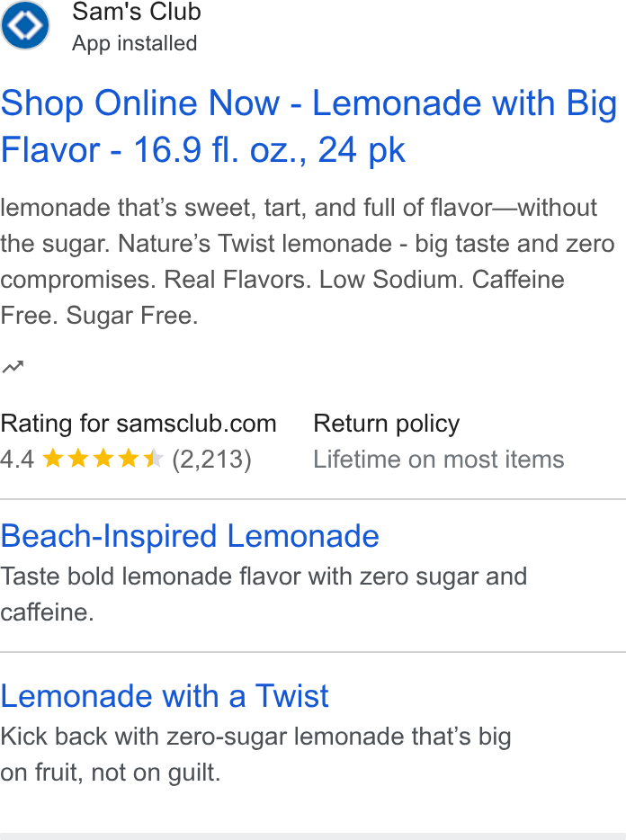Click Rating for samsclub.com heading
626x840 pixels.
coord(139,424)
